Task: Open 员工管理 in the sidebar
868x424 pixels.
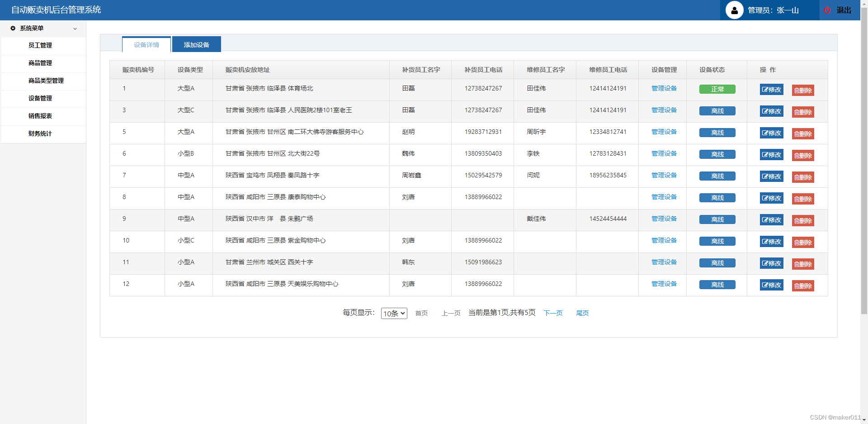Action: point(40,45)
